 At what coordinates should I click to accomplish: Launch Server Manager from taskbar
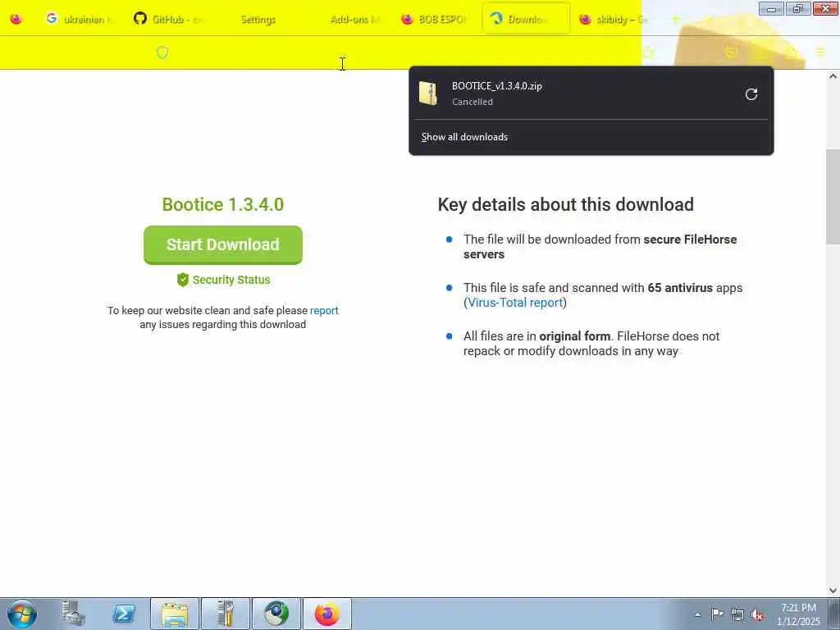(73, 614)
